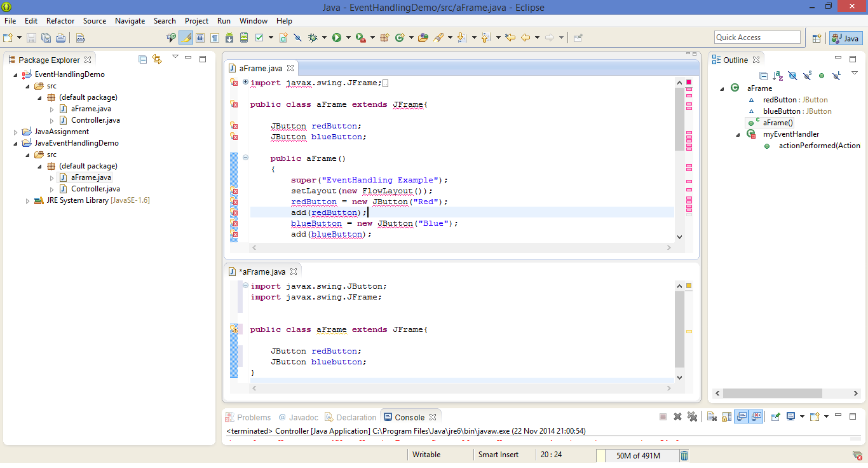Screen dimensions: 868x468
Task: Click the Sort alphabetically icon in Outline
Action: tap(778, 76)
